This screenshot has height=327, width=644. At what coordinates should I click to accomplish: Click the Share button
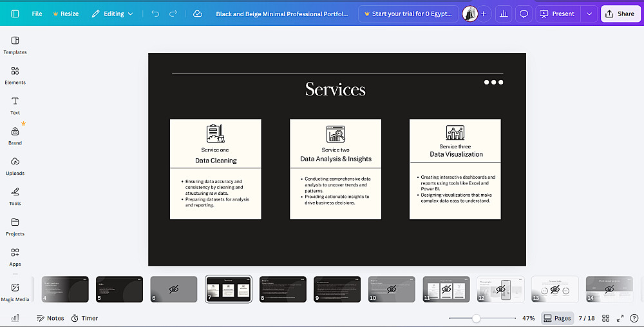(620, 14)
